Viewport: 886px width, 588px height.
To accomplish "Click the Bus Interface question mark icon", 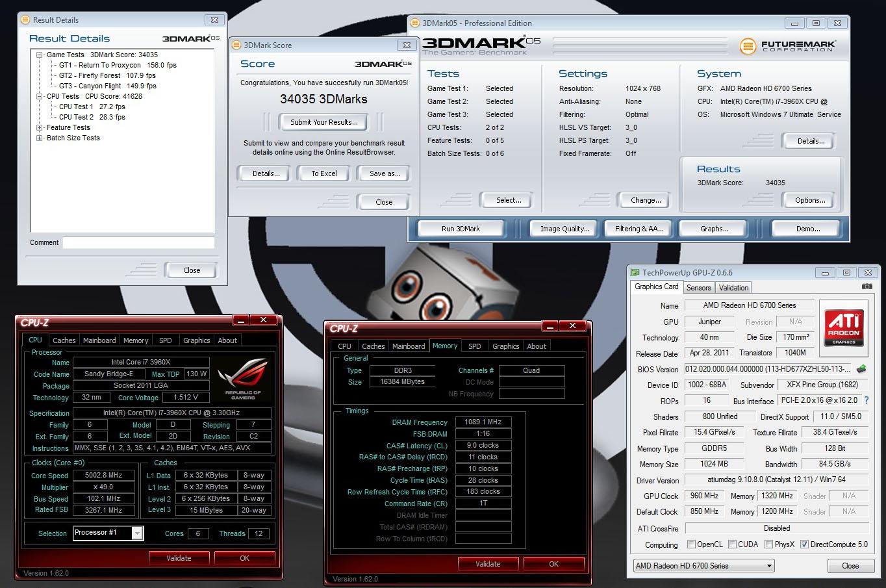I will coord(866,401).
